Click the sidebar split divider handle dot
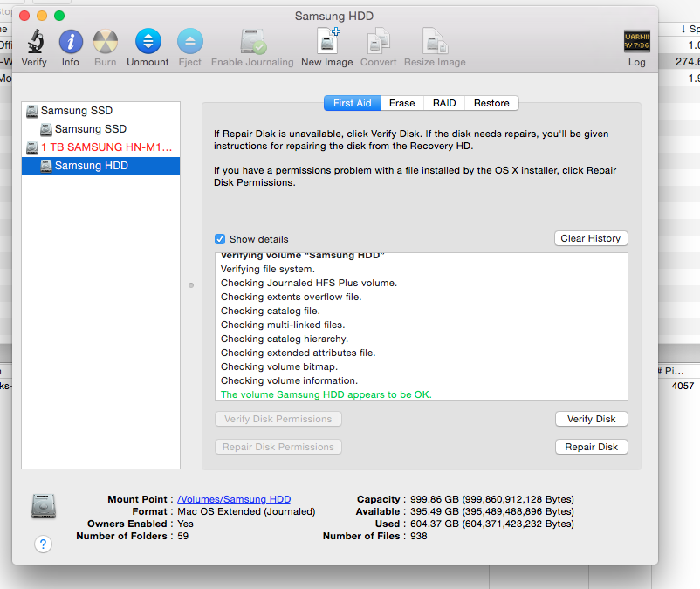Image resolution: width=700 pixels, height=589 pixels. point(191,285)
